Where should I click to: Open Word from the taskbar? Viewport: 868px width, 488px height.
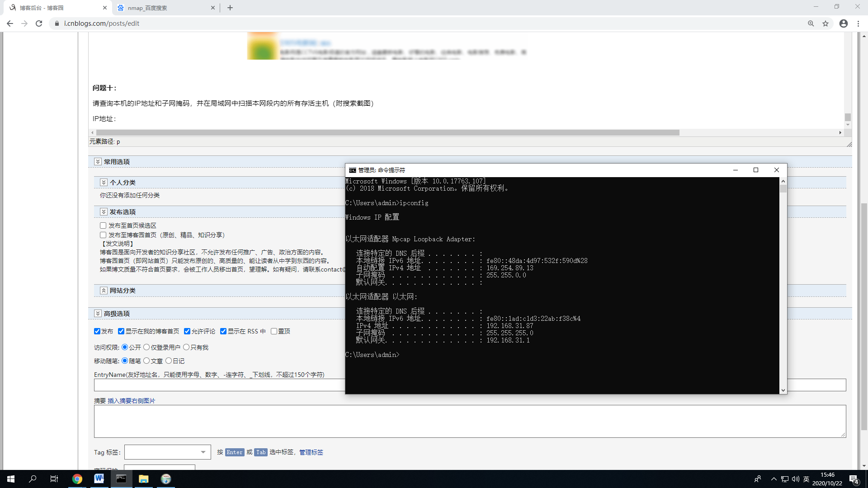99,479
